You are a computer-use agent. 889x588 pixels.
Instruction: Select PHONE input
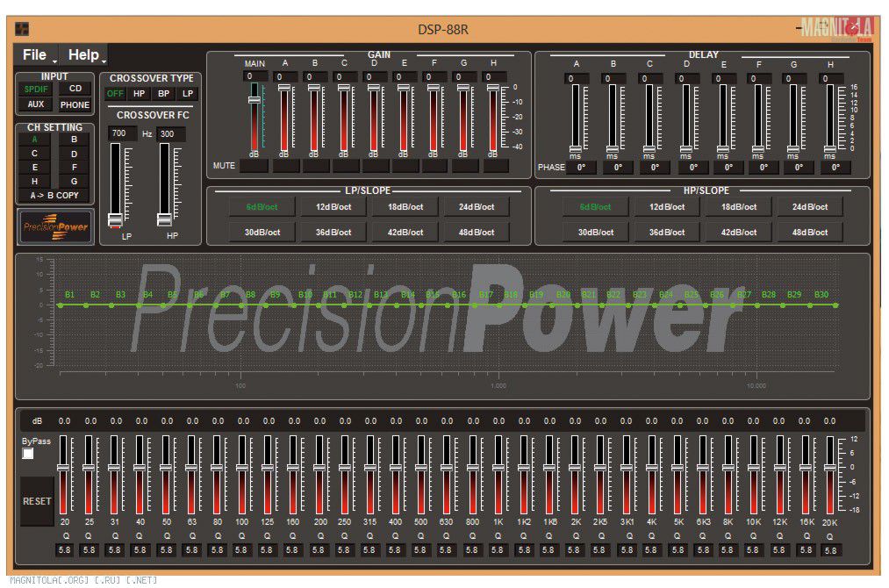pyautogui.click(x=75, y=105)
